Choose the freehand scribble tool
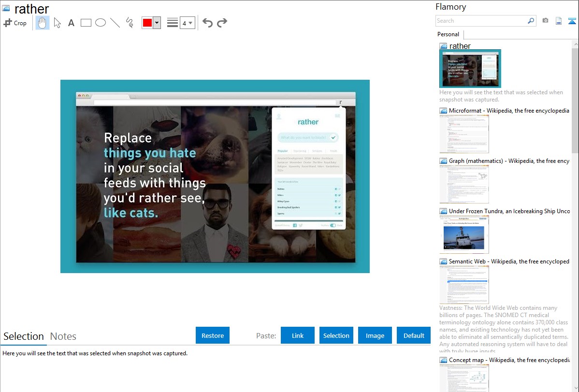This screenshot has width=579, height=392. [130, 23]
